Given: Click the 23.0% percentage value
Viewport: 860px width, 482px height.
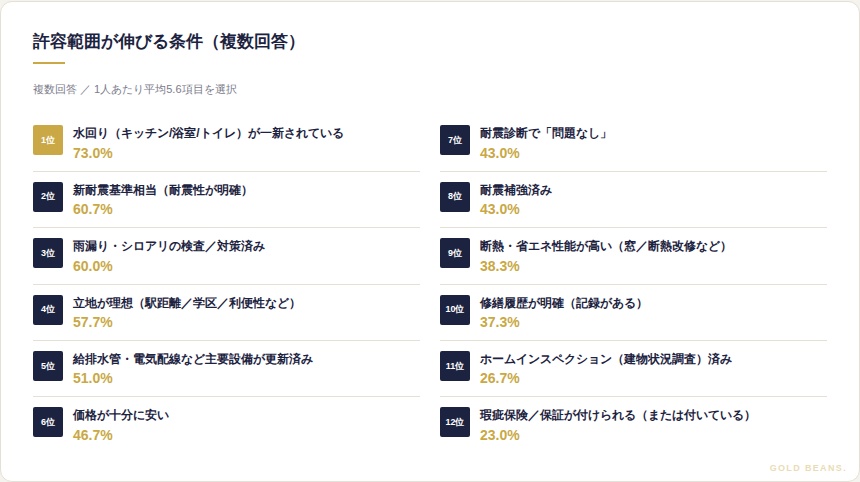Looking at the screenshot, I should click(500, 435).
